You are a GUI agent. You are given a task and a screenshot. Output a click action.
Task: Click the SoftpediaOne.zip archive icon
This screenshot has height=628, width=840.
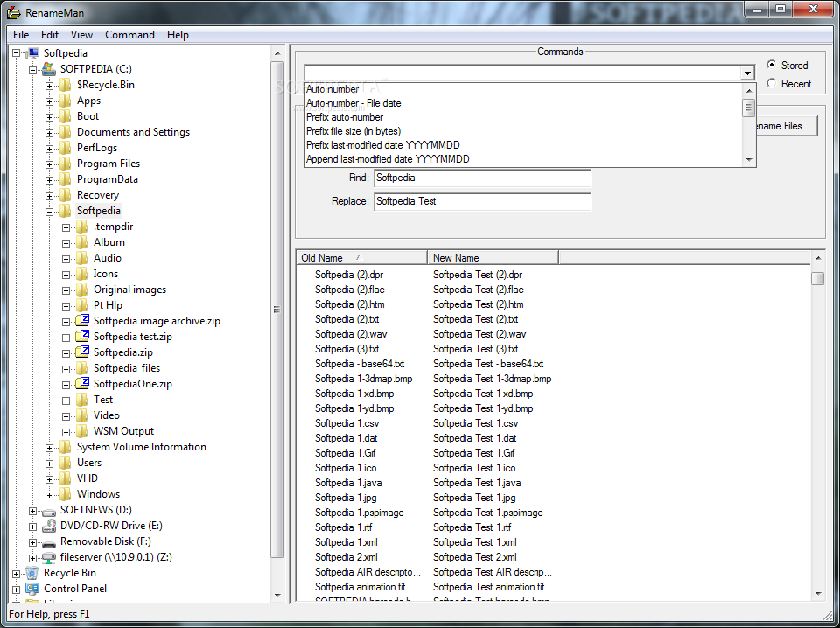coord(82,384)
